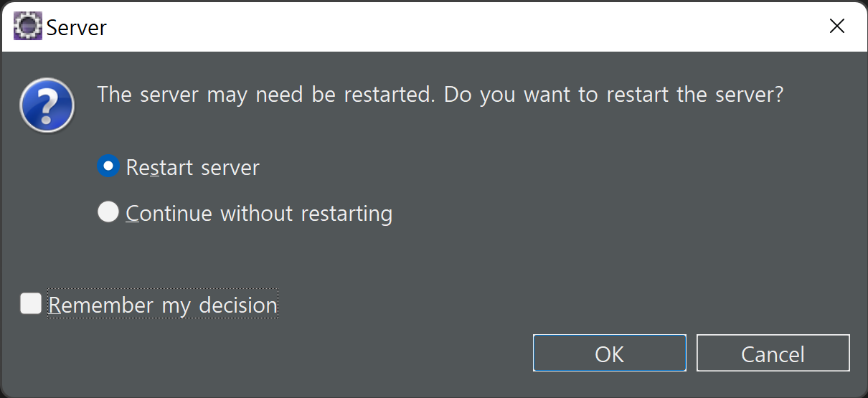This screenshot has width=868, height=398.
Task: Click the underlined 'R' in Remember label
Action: tap(55, 305)
